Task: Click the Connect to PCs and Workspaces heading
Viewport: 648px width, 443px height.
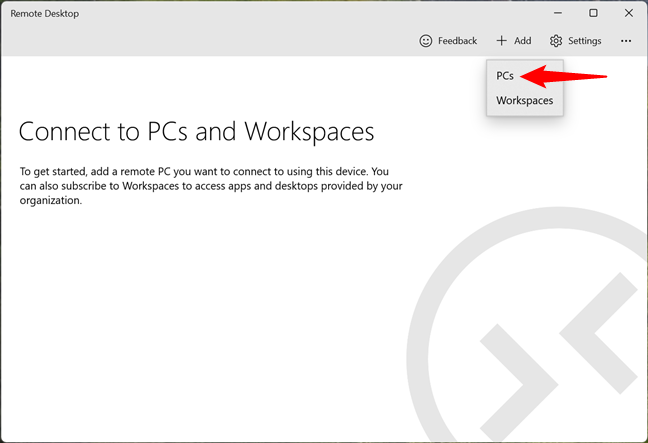Action: click(196, 132)
